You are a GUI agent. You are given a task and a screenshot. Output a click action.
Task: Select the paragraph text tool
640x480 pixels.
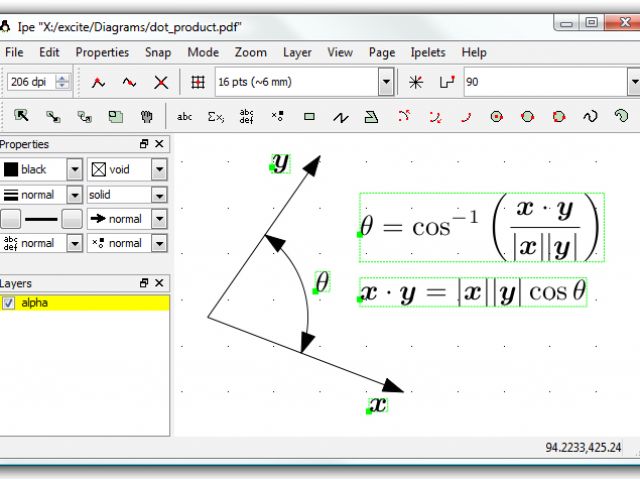tap(246, 117)
